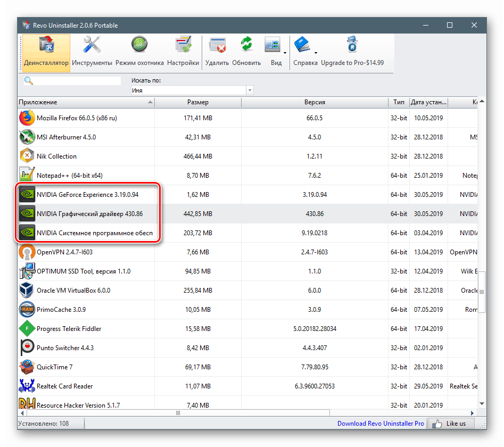
Task: Click the search magnifier icon
Action: point(29,81)
